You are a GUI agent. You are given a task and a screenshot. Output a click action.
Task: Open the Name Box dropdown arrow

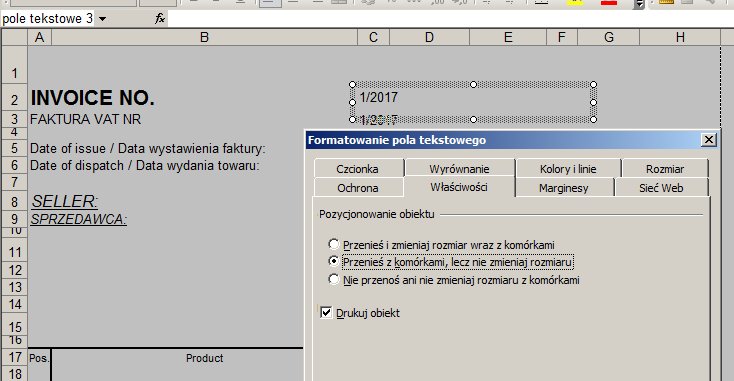click(102, 19)
